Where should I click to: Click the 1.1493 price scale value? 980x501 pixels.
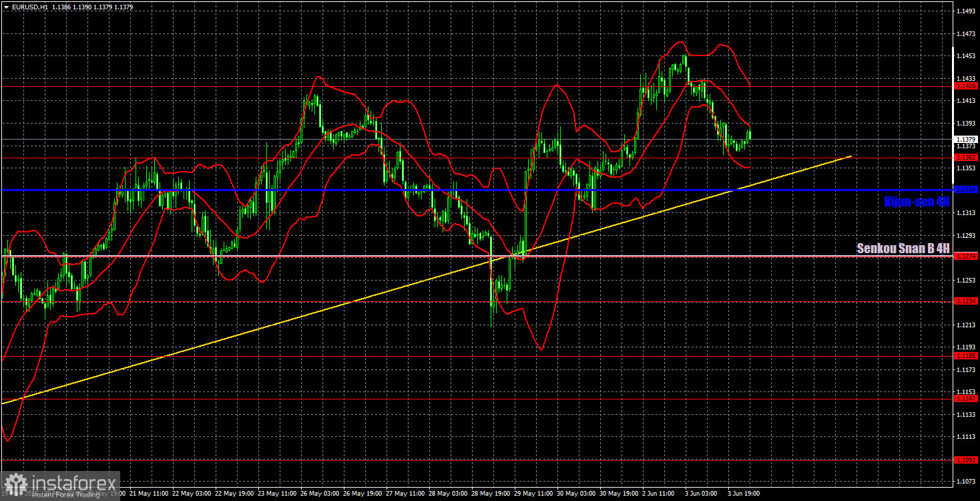967,12
